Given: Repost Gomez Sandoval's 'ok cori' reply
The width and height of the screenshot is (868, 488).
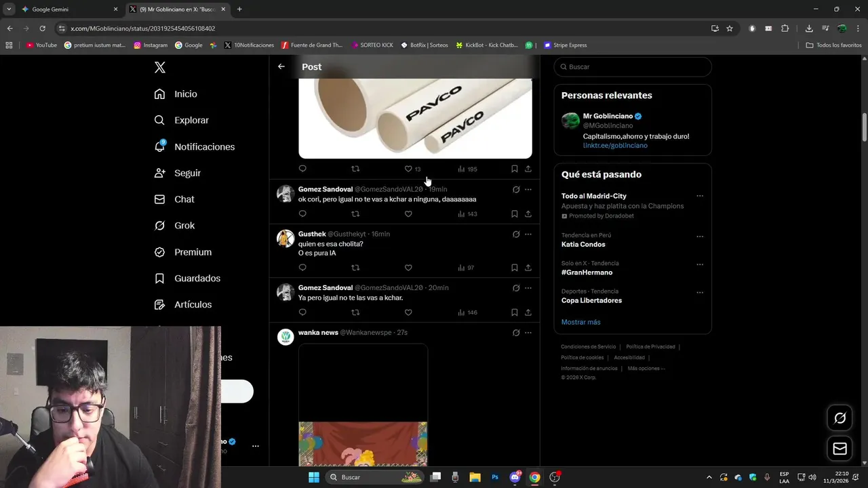Looking at the screenshot, I should pos(355,214).
